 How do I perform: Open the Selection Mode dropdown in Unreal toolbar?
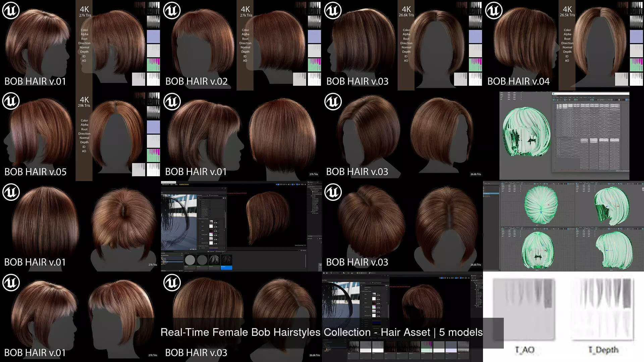(335, 273)
